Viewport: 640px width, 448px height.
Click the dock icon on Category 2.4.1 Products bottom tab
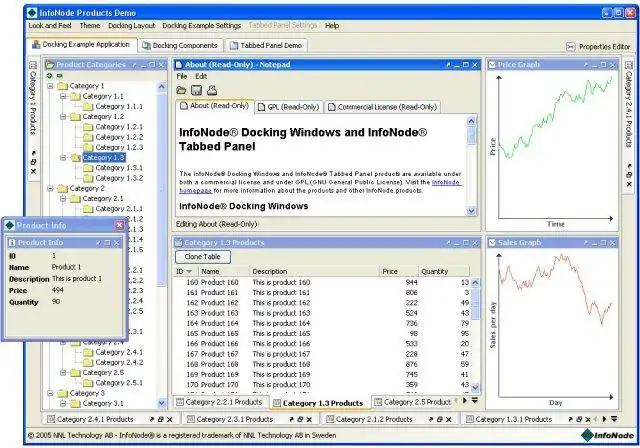[x=152, y=419]
